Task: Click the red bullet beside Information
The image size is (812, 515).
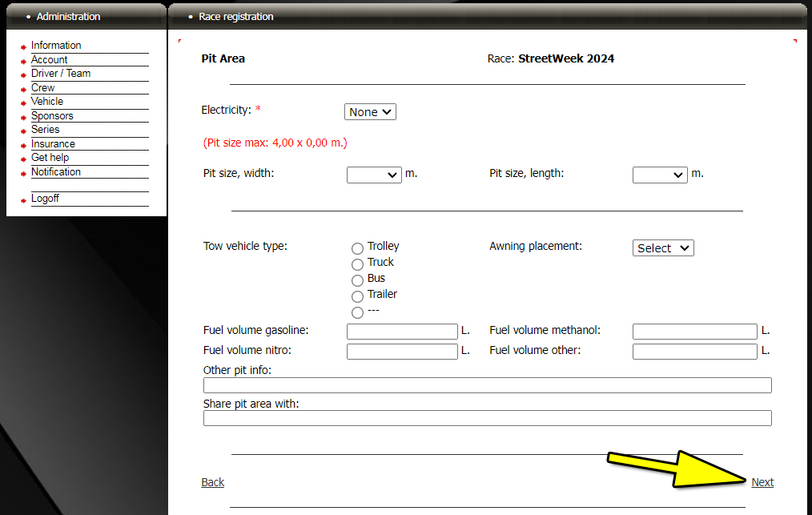Action: 23,47
